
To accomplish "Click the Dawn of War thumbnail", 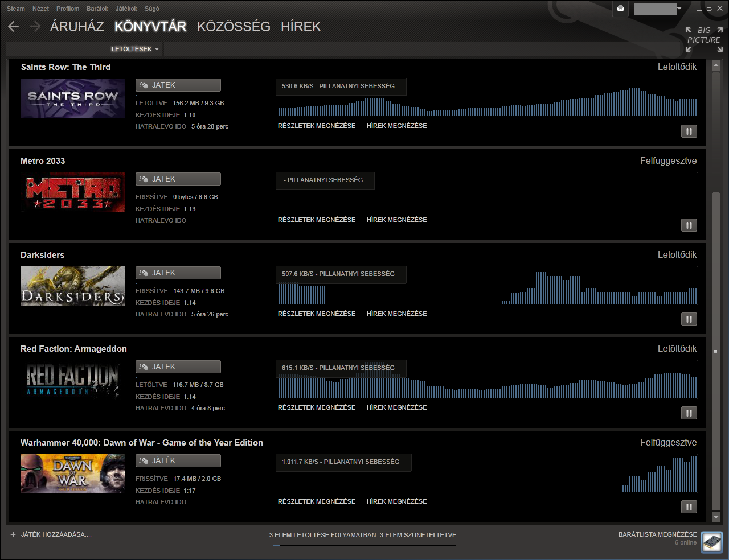I will pyautogui.click(x=73, y=473).
